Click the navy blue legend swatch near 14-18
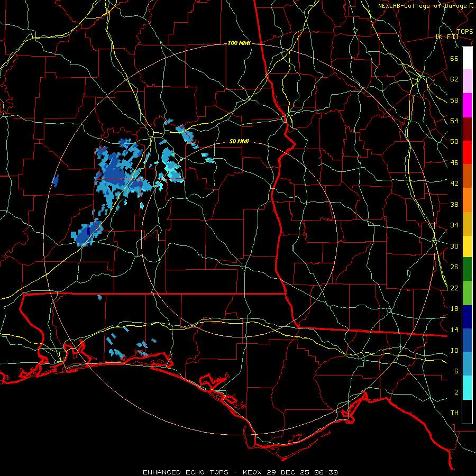The width and height of the screenshot is (476, 476). 467,317
